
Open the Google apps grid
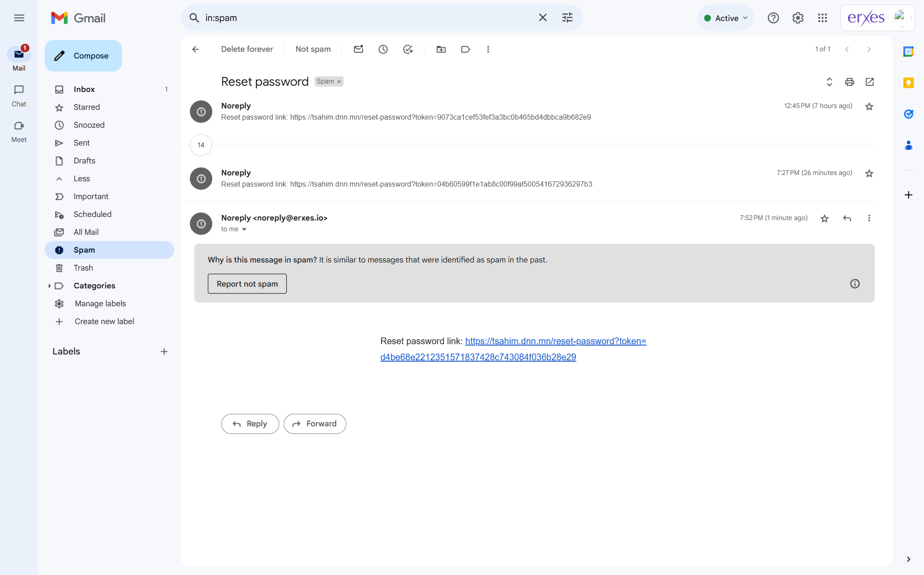click(x=823, y=18)
